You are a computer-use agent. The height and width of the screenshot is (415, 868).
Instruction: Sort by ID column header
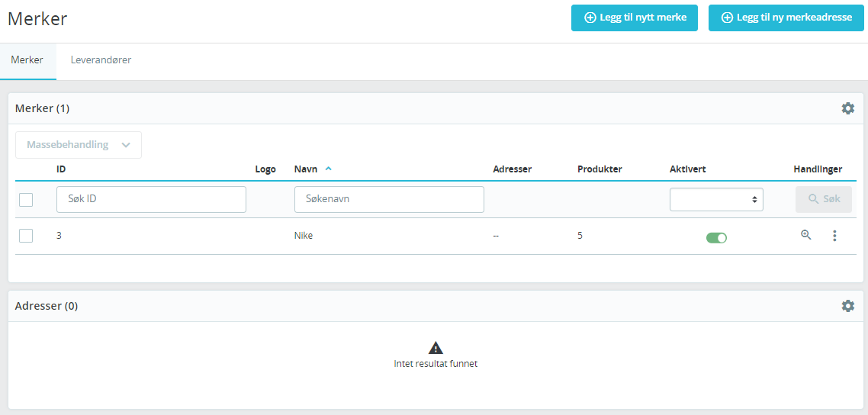(x=61, y=169)
